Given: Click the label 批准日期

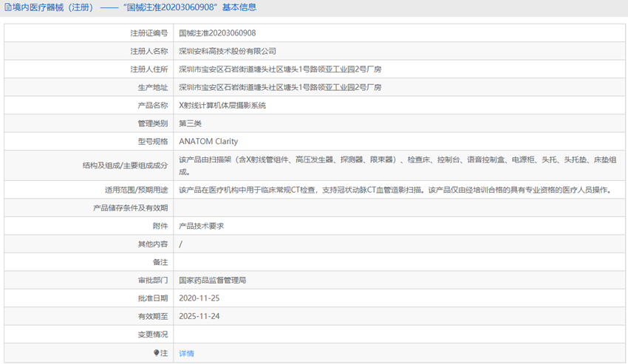Looking at the screenshot, I should 153,298.
